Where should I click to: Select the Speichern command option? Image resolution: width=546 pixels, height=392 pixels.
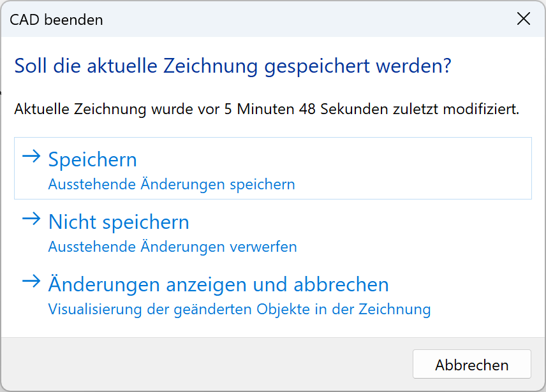[92, 160]
